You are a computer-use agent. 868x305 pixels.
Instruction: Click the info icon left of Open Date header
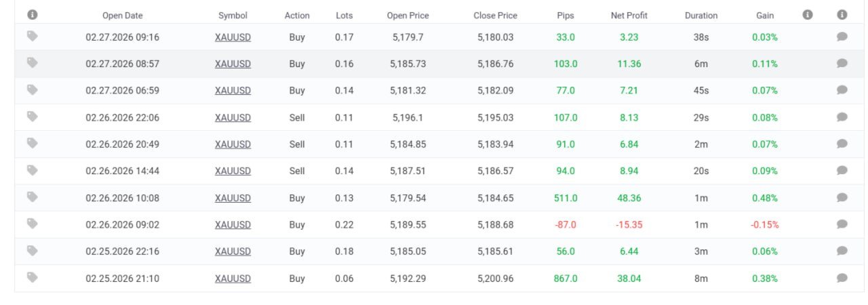tap(32, 15)
